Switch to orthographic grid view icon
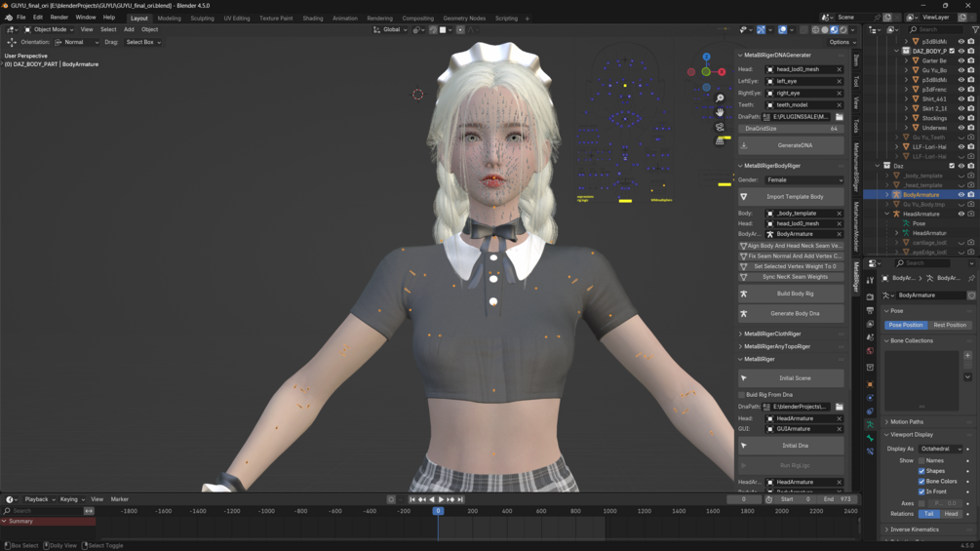 720,141
